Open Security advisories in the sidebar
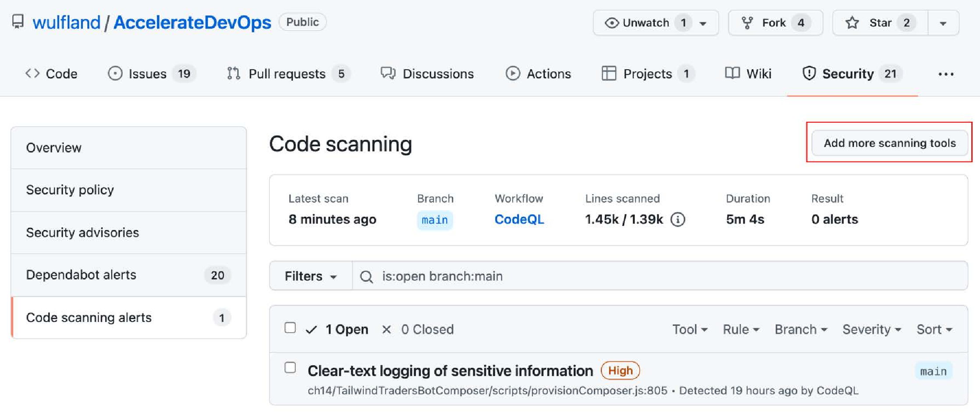The width and height of the screenshot is (980, 416). coord(128,233)
